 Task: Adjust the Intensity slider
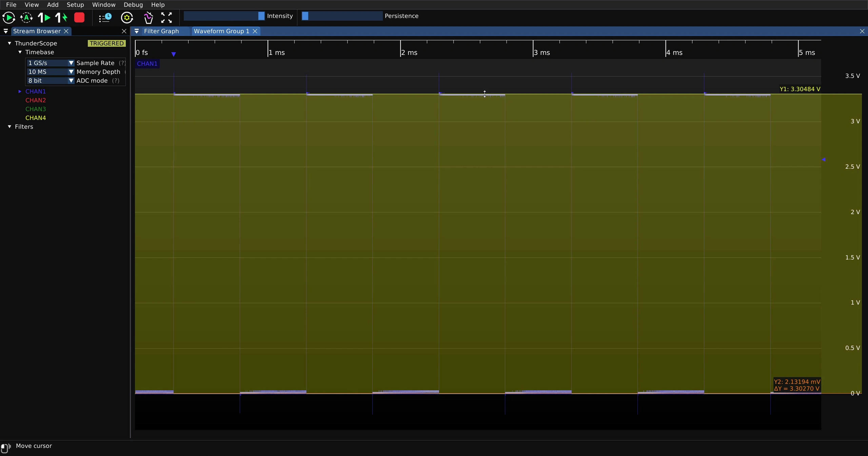point(224,16)
